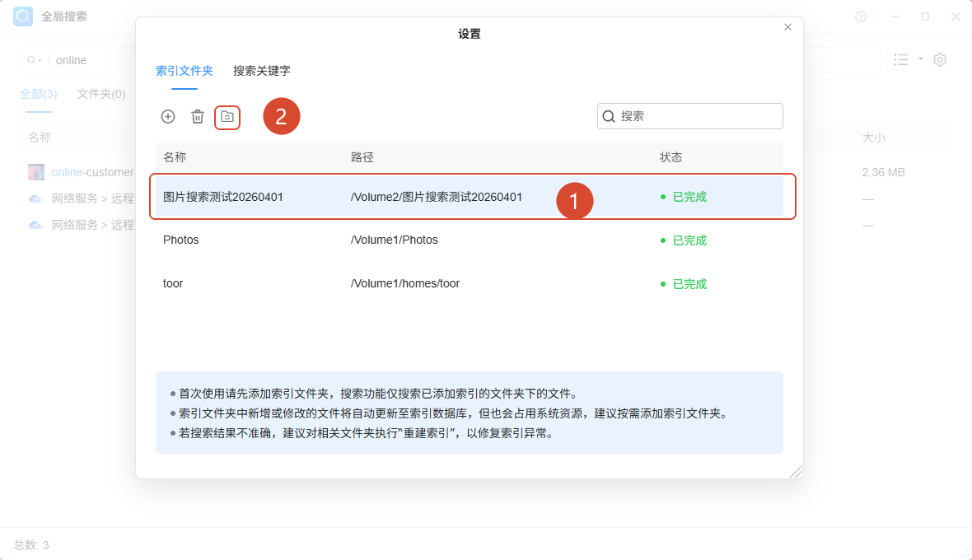This screenshot has width=972, height=560.
Task: Select the 文件夹(0) tab in main window
Action: (x=101, y=94)
